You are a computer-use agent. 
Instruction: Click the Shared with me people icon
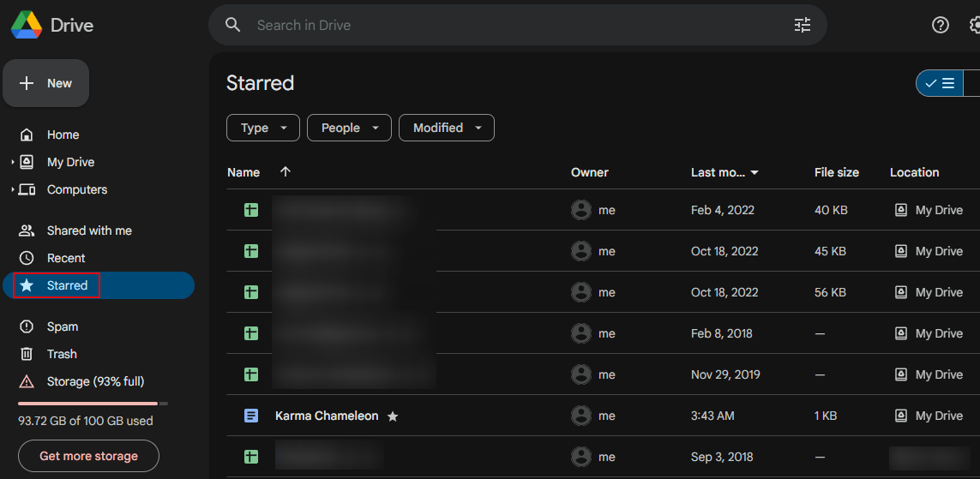(27, 231)
